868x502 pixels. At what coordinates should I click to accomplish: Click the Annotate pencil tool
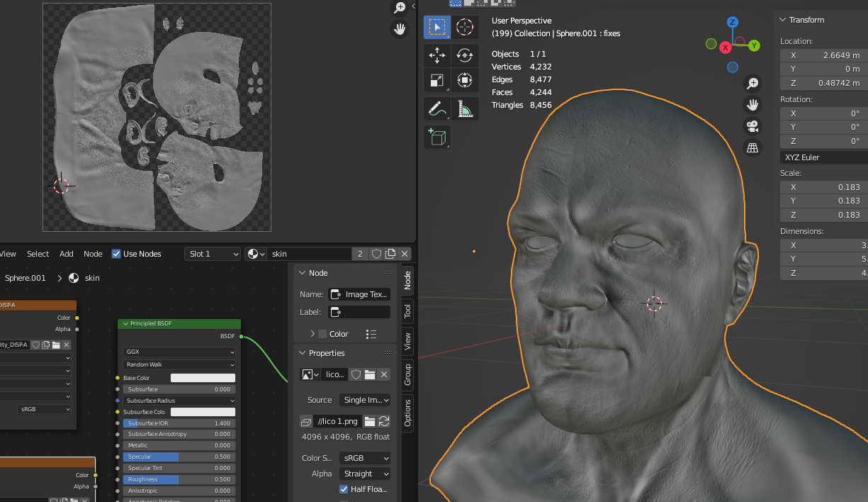pos(437,108)
